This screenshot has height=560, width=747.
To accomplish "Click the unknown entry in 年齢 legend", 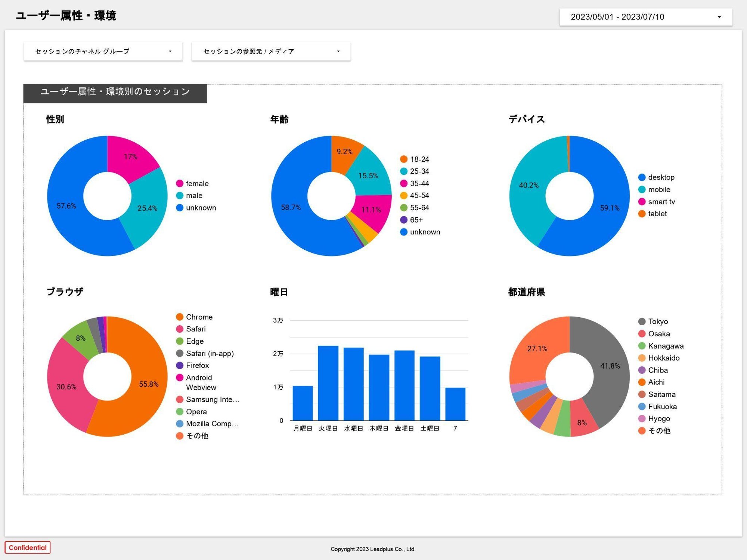I will [420, 232].
